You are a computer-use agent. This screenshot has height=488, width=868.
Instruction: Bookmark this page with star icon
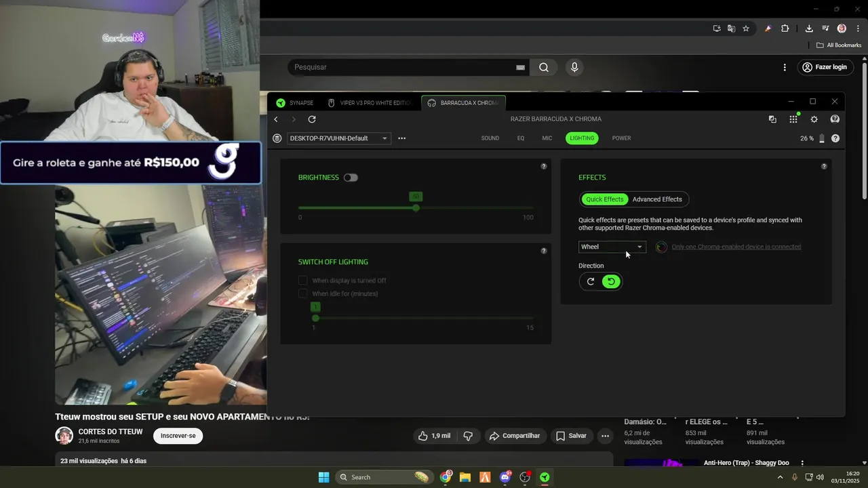pos(746,28)
